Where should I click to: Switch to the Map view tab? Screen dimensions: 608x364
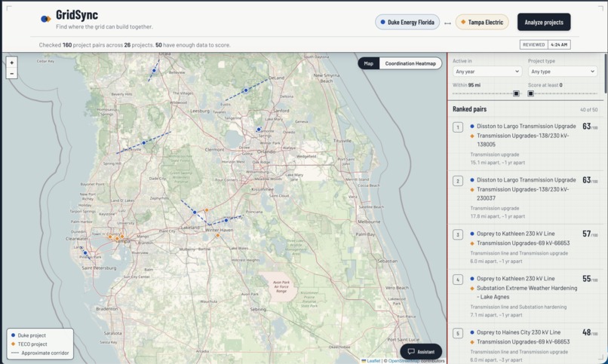click(x=368, y=63)
